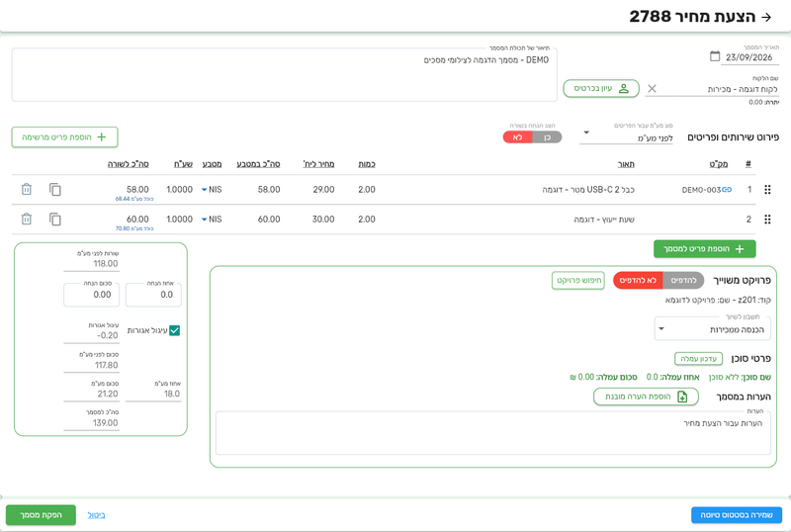Grab the drag handle of row 2
The height and width of the screenshot is (532, 791).
(x=767, y=220)
